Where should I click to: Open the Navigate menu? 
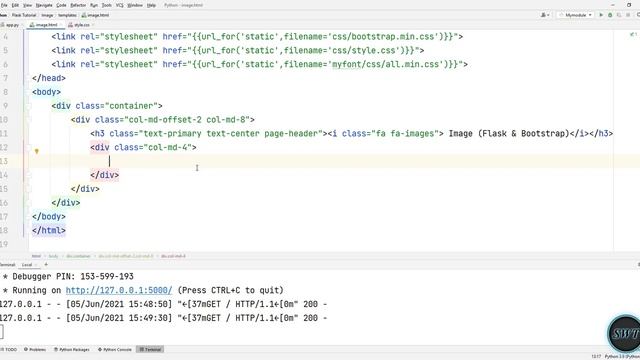pyautogui.click(x=44, y=5)
